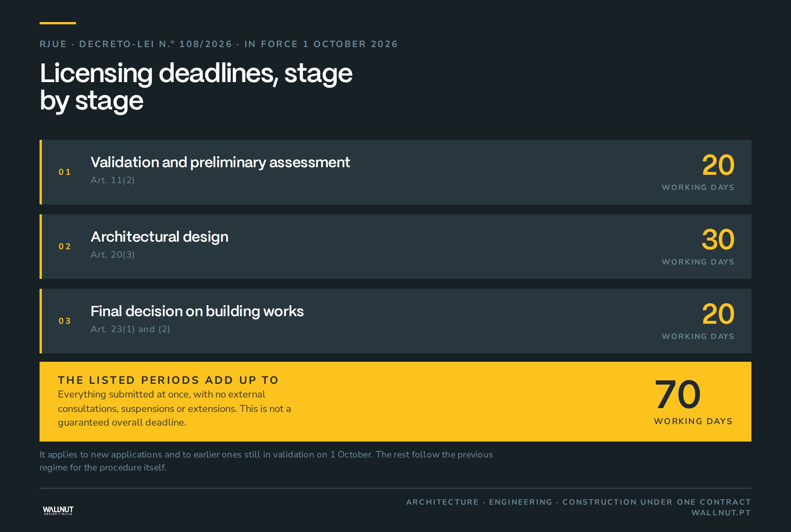Open the WALLNUT.PT website text
Viewport: 791px width, 532px height.
(x=721, y=513)
